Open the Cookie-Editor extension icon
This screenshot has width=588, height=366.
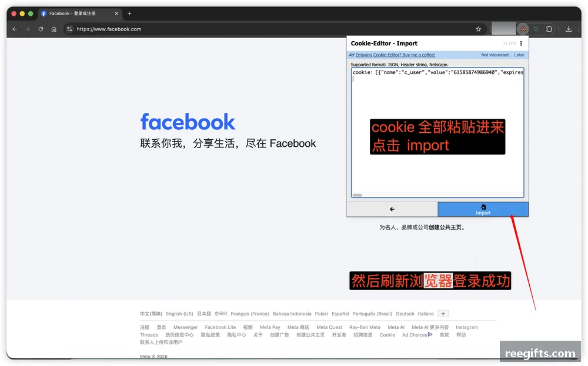tap(523, 29)
